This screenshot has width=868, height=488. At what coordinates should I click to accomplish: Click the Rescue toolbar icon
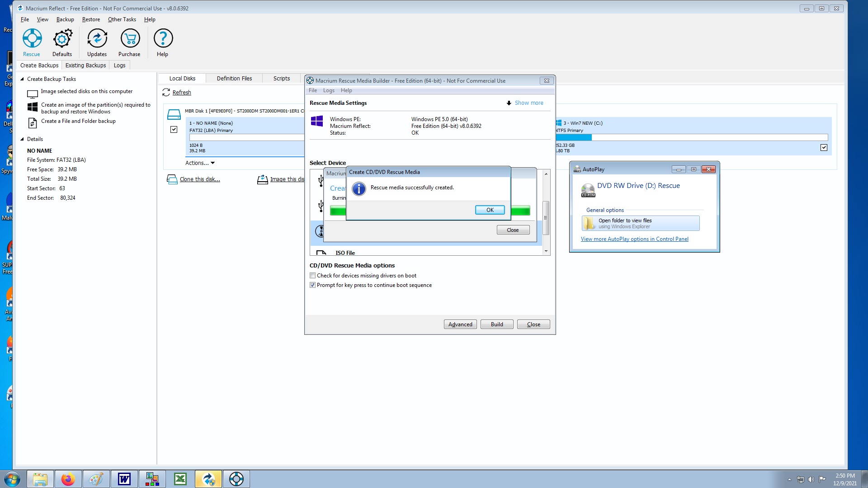(x=32, y=38)
